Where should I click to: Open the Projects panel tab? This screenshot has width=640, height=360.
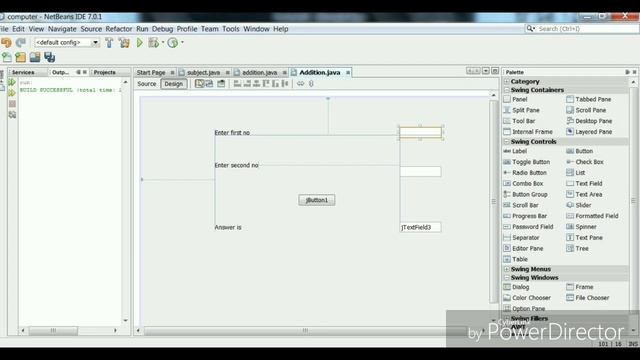point(104,72)
